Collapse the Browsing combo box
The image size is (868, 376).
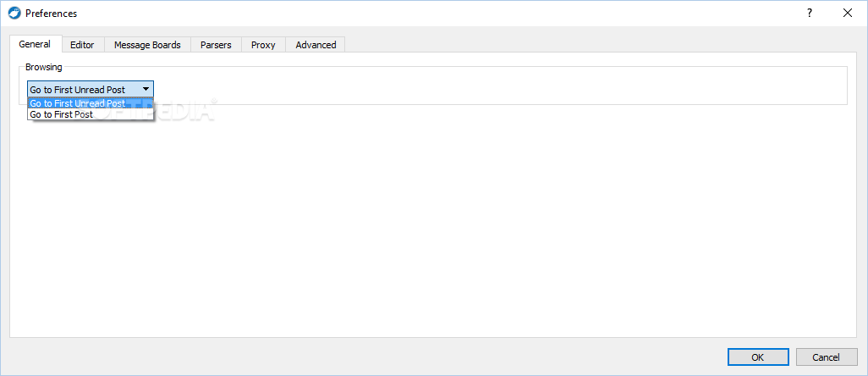[x=91, y=89]
